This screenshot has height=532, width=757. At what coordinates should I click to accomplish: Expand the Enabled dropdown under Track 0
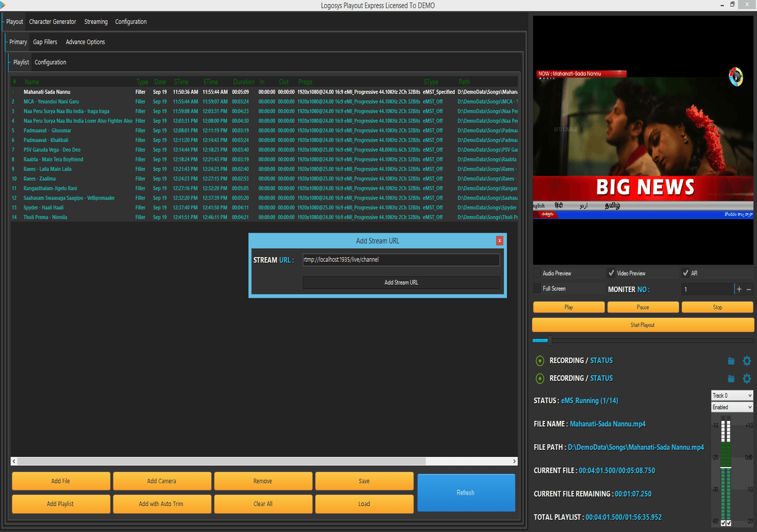[x=732, y=407]
